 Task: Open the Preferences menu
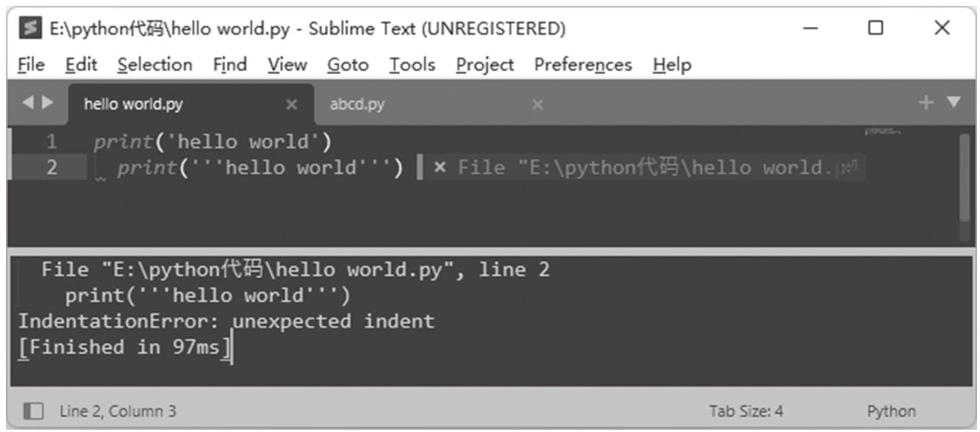(583, 65)
